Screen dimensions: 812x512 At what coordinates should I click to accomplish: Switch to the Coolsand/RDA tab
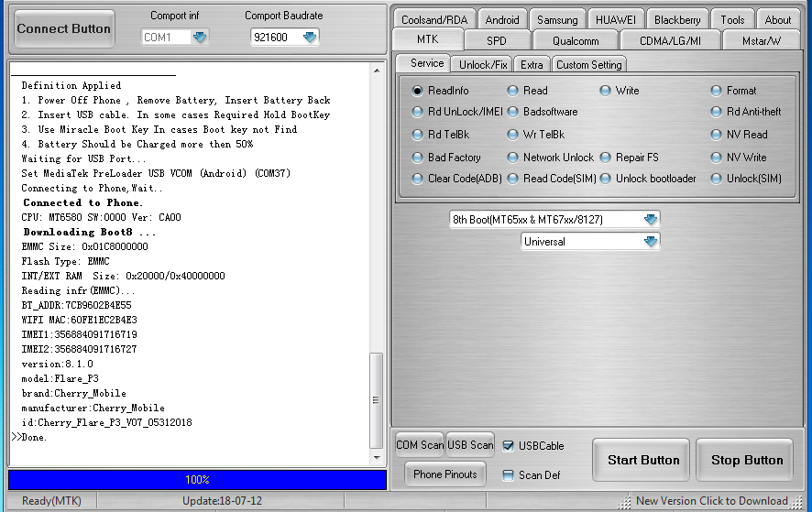434,19
